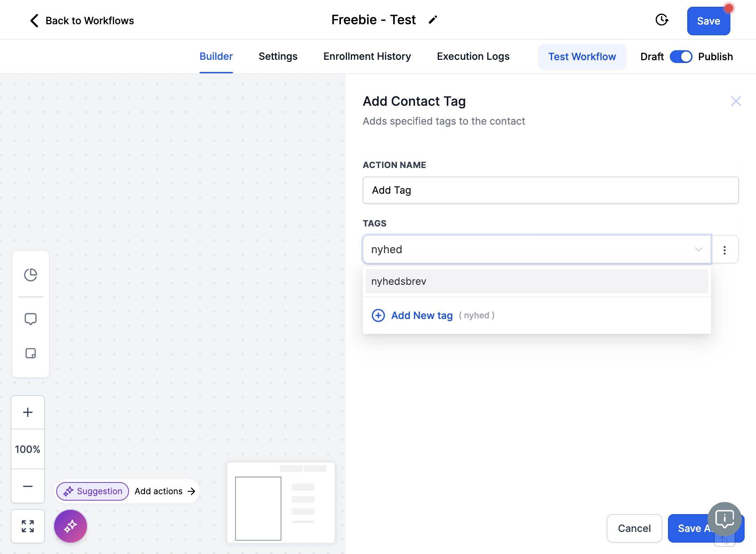Add a sticky note using note icon
The height and width of the screenshot is (554, 756).
click(31, 353)
